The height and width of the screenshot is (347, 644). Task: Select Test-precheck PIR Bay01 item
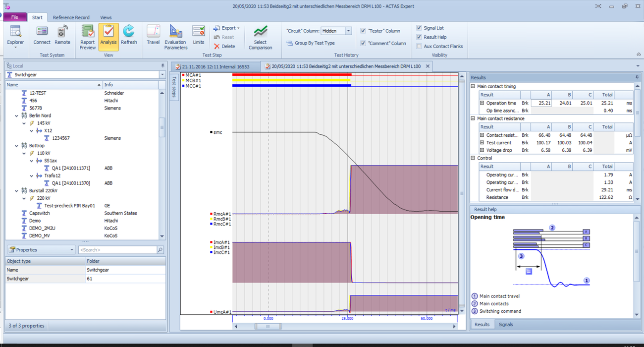69,206
